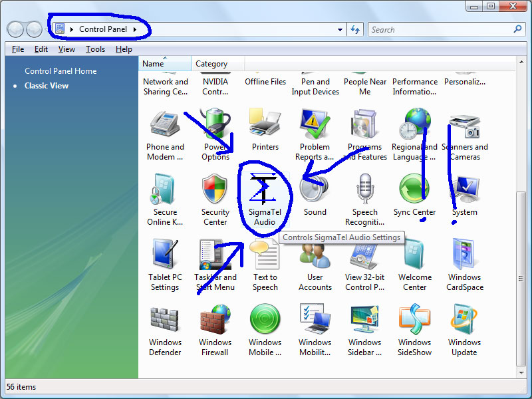This screenshot has width=532, height=399.
Task: Open Windows CardSpace
Action: [x=464, y=265]
